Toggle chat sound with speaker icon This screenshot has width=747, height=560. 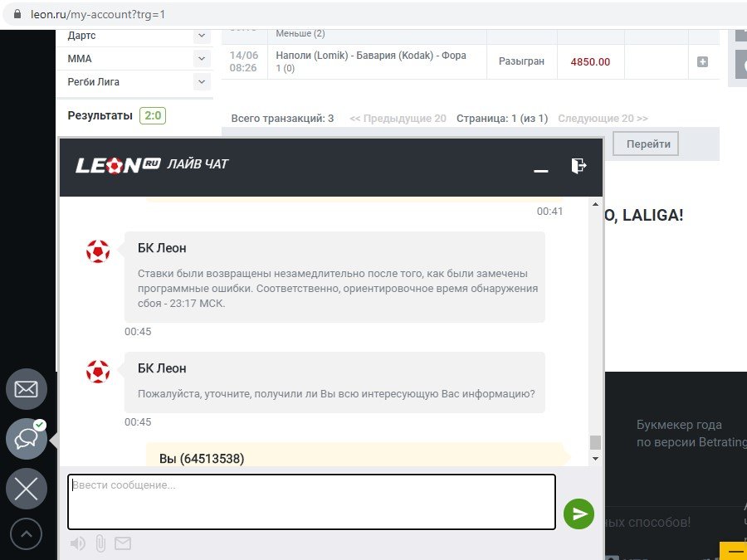(x=78, y=544)
